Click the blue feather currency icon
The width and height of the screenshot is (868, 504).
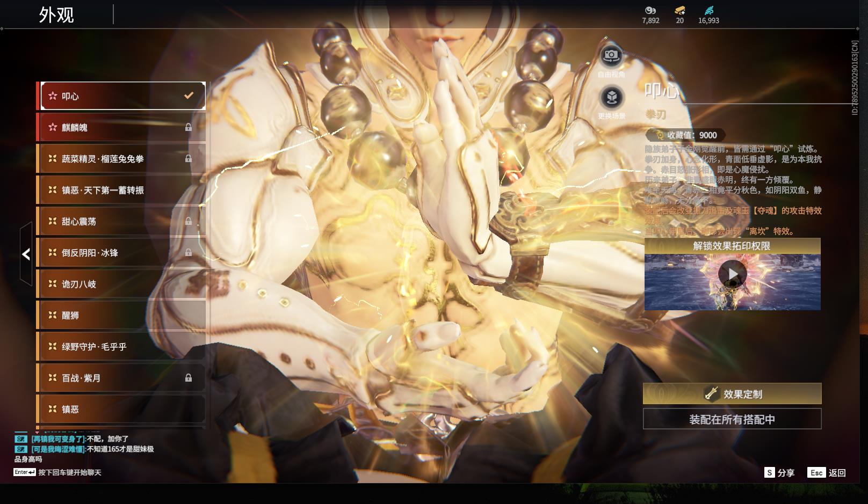(708, 10)
